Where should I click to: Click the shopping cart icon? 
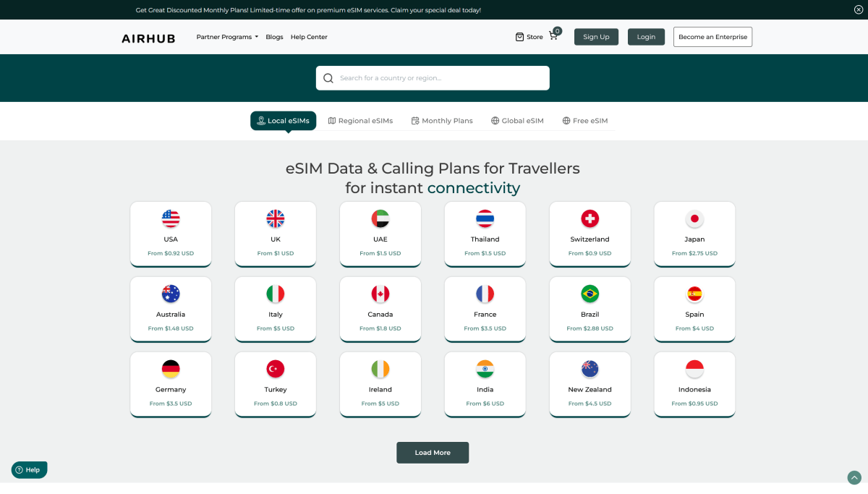tap(553, 36)
